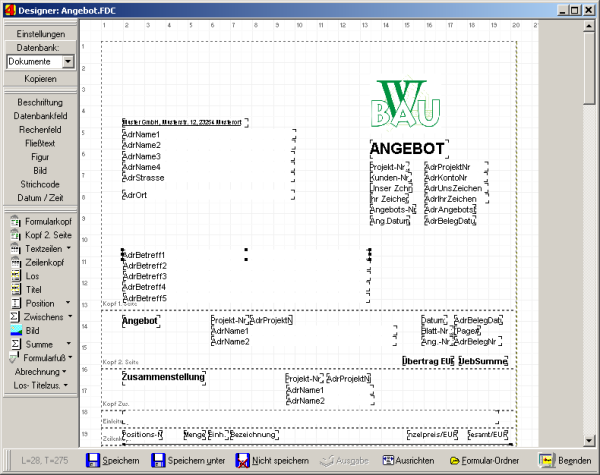The height and width of the screenshot is (475, 600).
Task: Click the Speichern unter disk icon
Action: pyautogui.click(x=157, y=460)
